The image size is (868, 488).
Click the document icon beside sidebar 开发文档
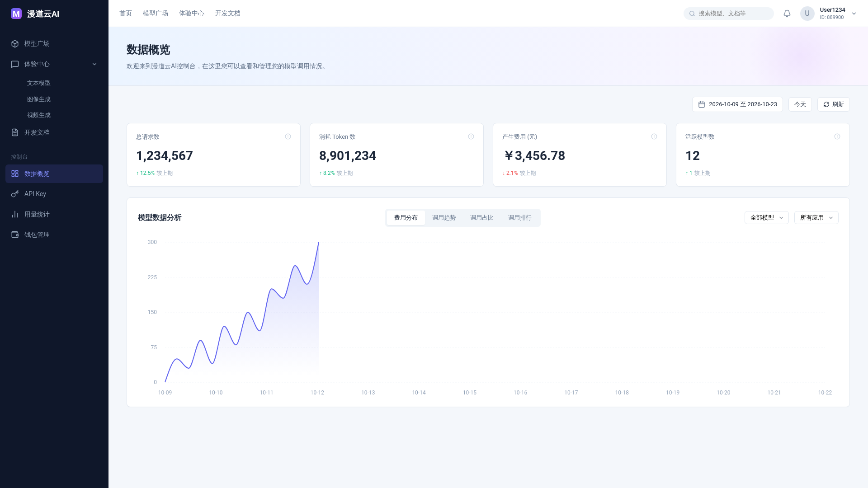click(15, 132)
